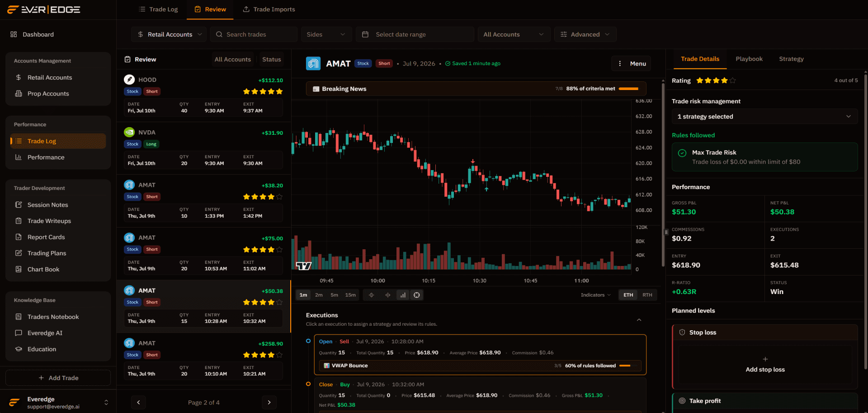This screenshot has height=413, width=868.
Task: Open the Trade Details tab
Action: 700,59
